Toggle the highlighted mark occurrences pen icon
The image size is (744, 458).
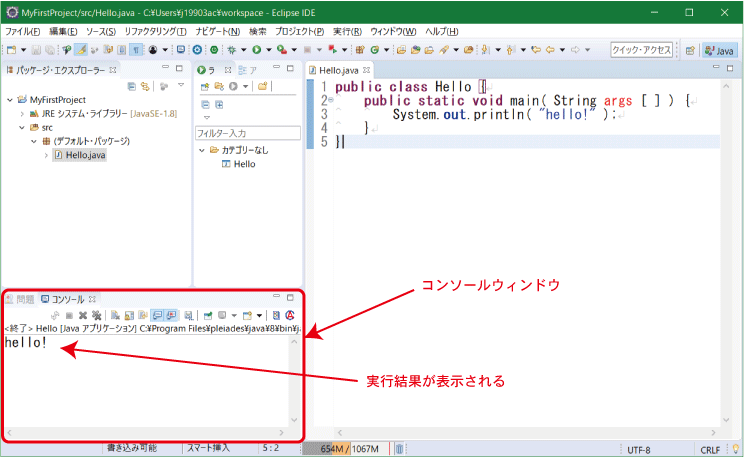(x=81, y=49)
